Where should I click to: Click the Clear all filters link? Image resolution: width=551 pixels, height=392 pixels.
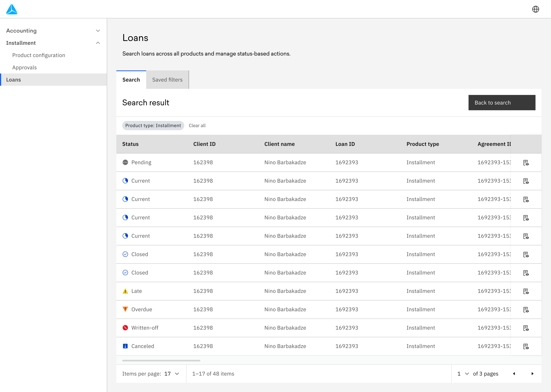(197, 126)
